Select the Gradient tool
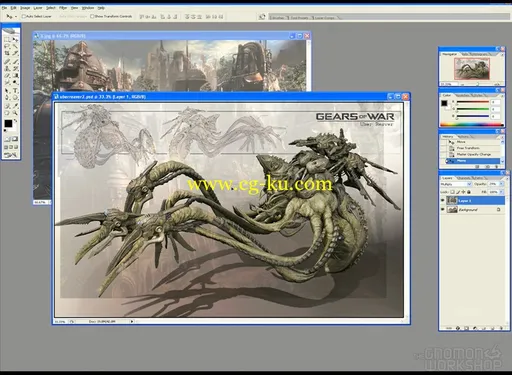Viewport: 512px width, 375px height. coord(15,75)
